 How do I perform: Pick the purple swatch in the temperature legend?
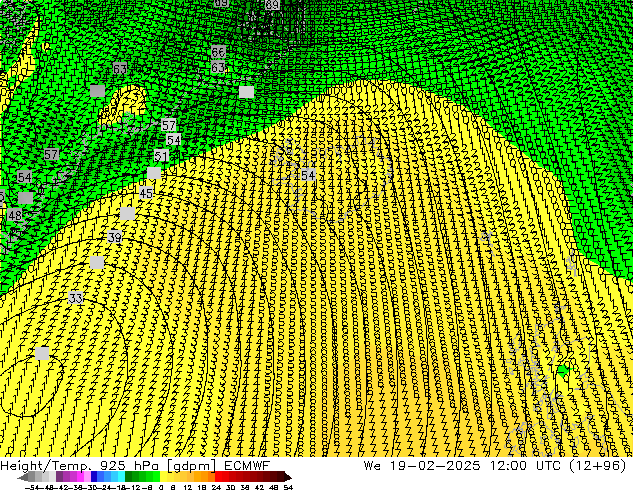(x=59, y=476)
